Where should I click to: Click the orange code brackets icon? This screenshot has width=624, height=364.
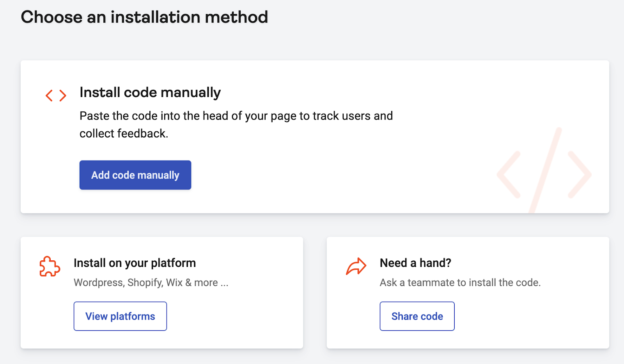pos(56,95)
